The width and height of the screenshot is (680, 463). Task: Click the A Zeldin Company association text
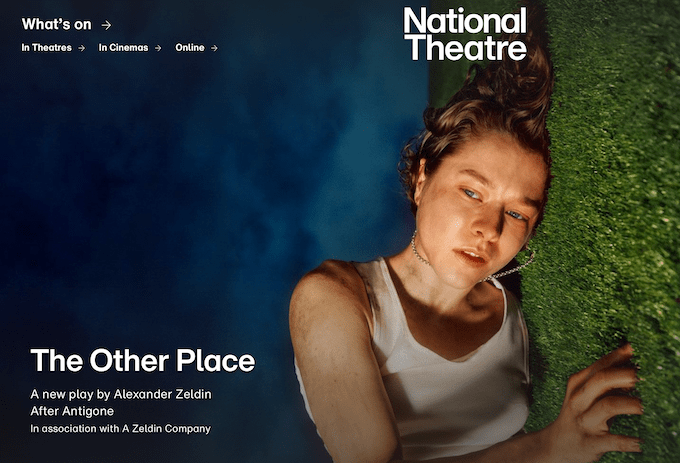point(121,428)
